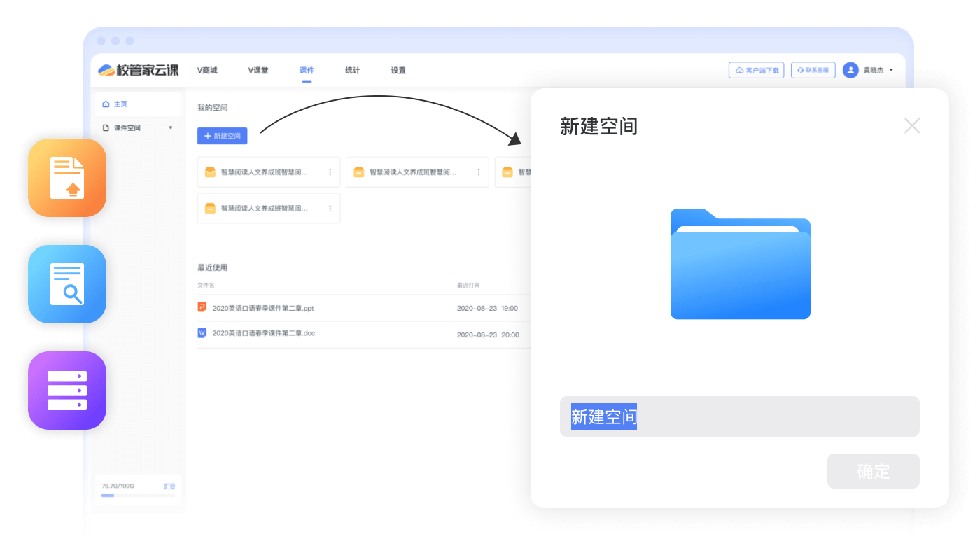Close the 新建空间 dialog

pyautogui.click(x=911, y=126)
